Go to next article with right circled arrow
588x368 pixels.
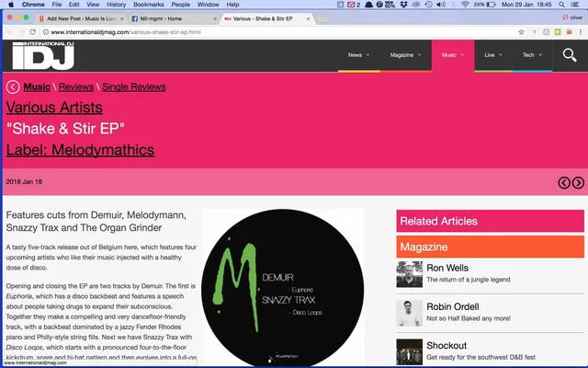click(x=578, y=182)
